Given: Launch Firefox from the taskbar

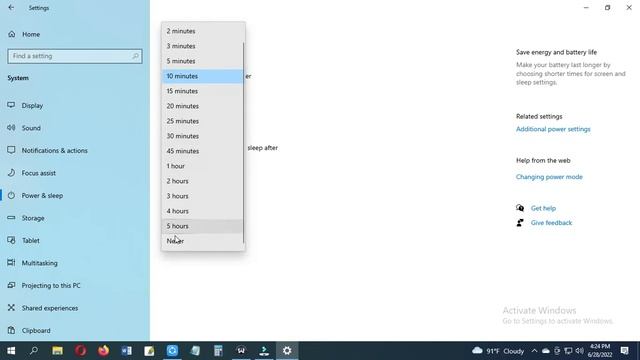Looking at the screenshot, I should [x=103, y=351].
